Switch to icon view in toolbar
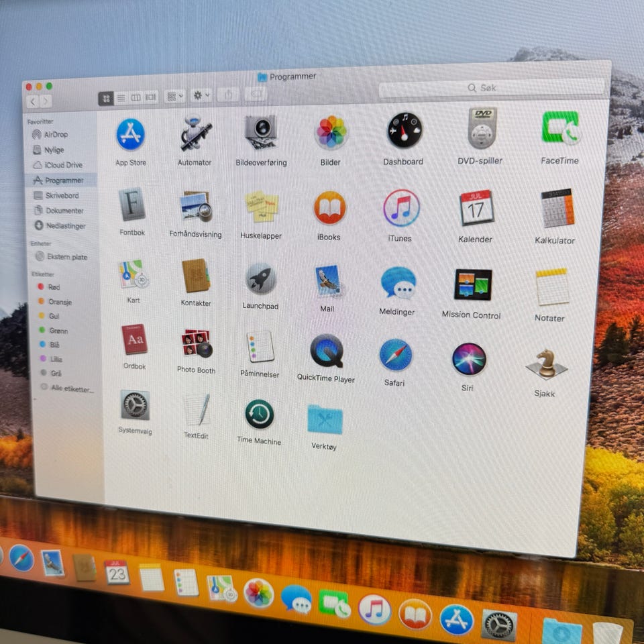Screen dimensions: 644x644 (x=106, y=99)
